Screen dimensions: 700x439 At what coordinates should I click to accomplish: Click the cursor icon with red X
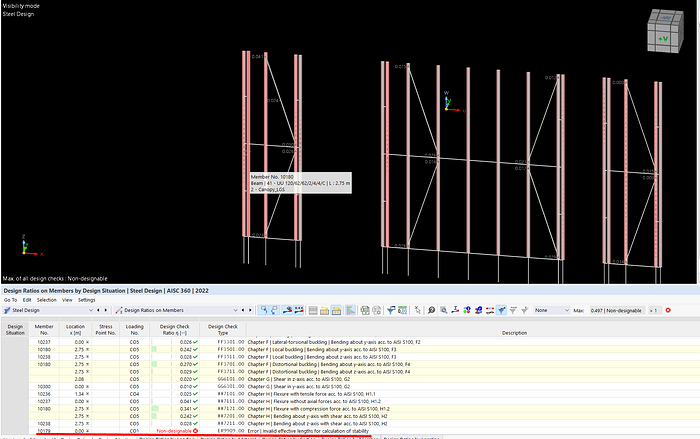click(x=417, y=310)
